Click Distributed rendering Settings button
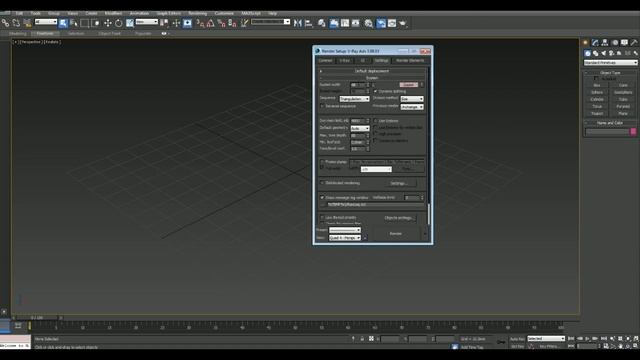 click(x=399, y=183)
